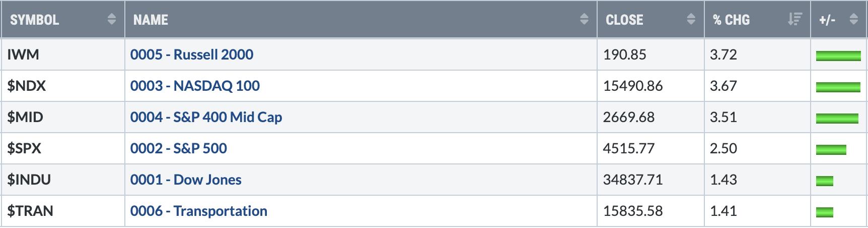868x228 pixels.
Task: Click the $MID percent change 3.51
Action: pyautogui.click(x=723, y=117)
